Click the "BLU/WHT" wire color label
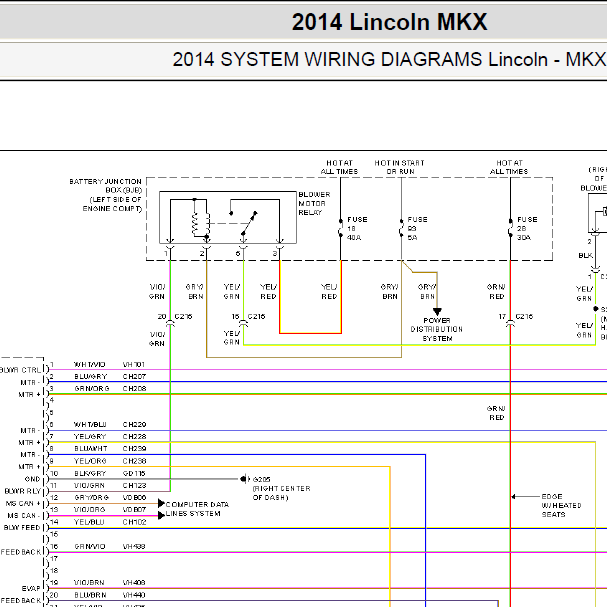Screen dimensions: 607x607 coord(91,449)
